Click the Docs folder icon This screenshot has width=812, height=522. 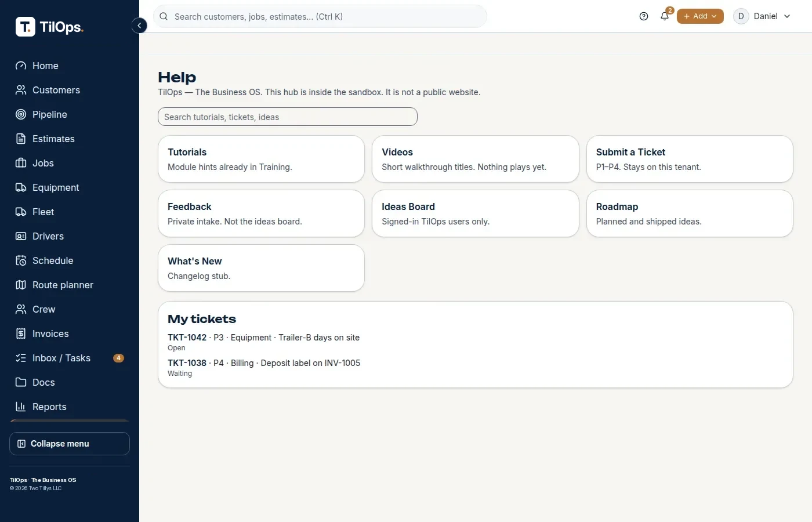tap(21, 382)
